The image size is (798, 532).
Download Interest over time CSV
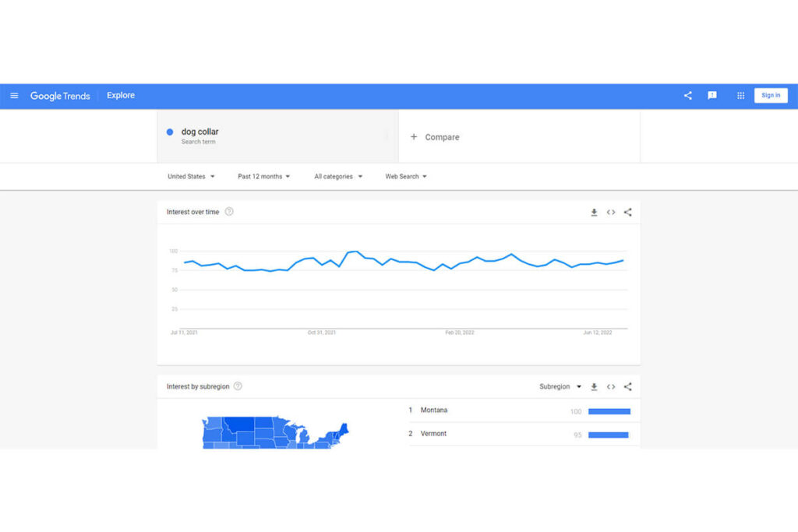coord(594,212)
